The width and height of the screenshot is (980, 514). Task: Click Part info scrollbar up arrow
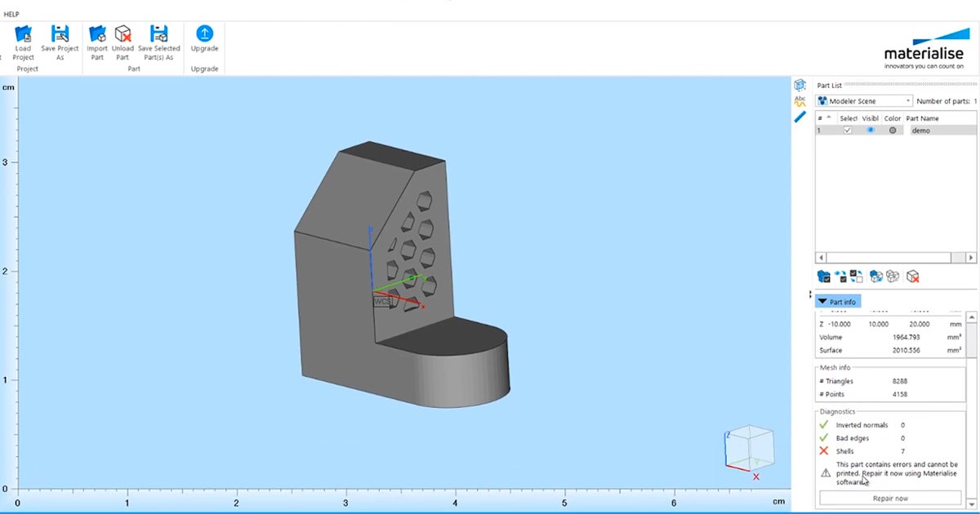pyautogui.click(x=971, y=316)
